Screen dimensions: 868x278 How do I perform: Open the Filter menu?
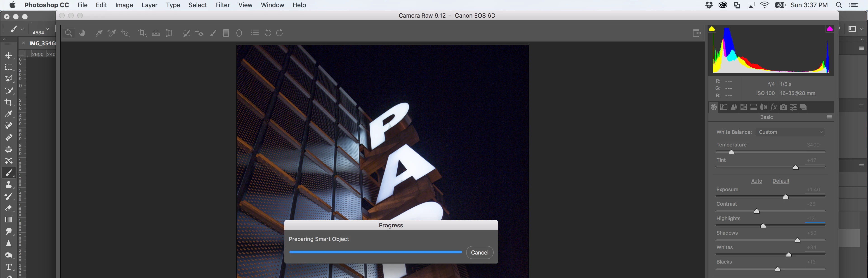222,5
